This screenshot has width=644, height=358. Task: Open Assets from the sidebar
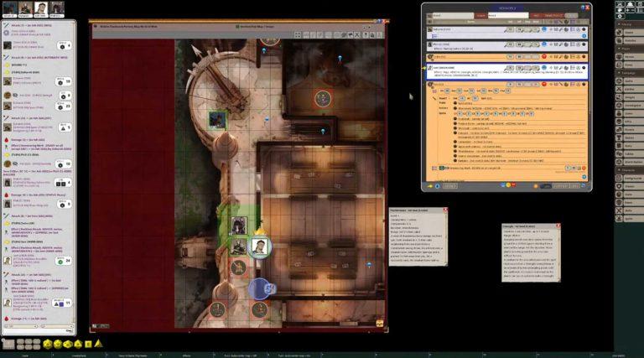[x=629, y=33]
